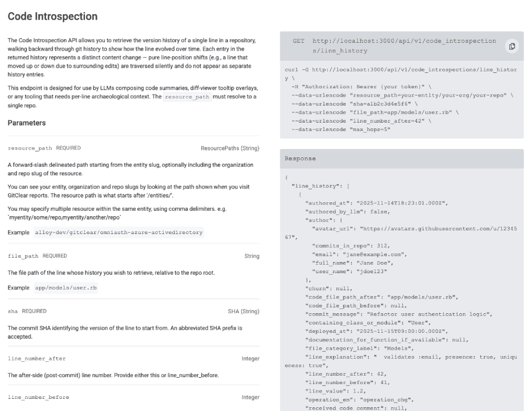Viewport: 532px width, 411px height.
Task: Click the GET endpoint URL text
Action: [404, 46]
